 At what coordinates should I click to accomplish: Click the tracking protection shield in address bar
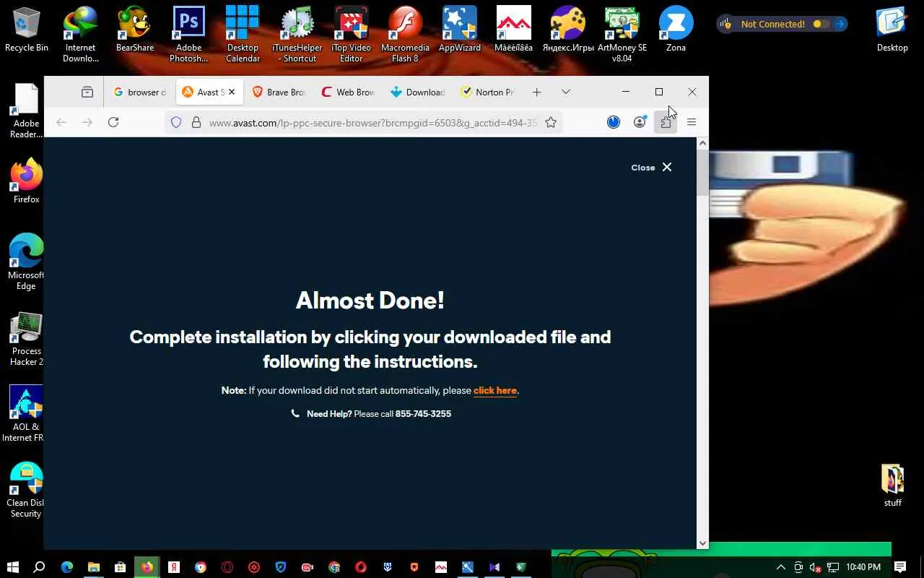pos(176,123)
